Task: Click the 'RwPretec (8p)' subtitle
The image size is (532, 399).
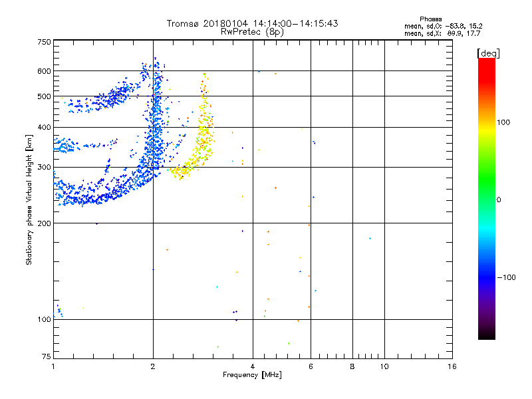Action: (252, 32)
